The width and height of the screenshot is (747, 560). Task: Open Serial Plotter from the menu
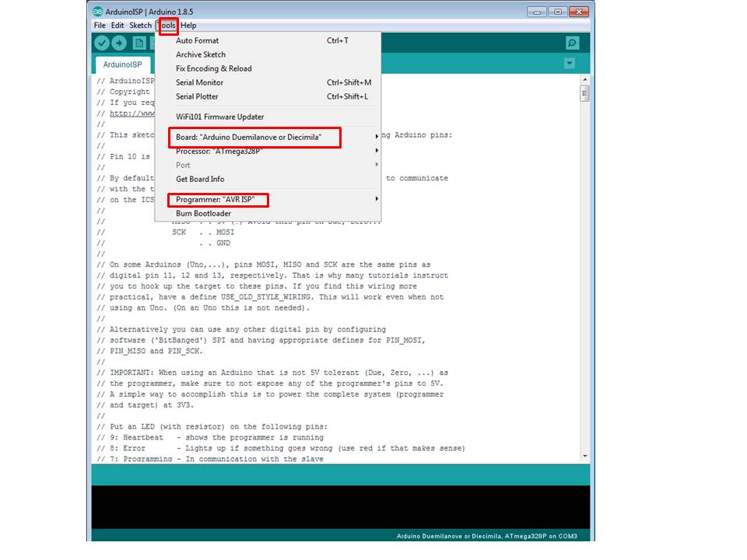268,96
